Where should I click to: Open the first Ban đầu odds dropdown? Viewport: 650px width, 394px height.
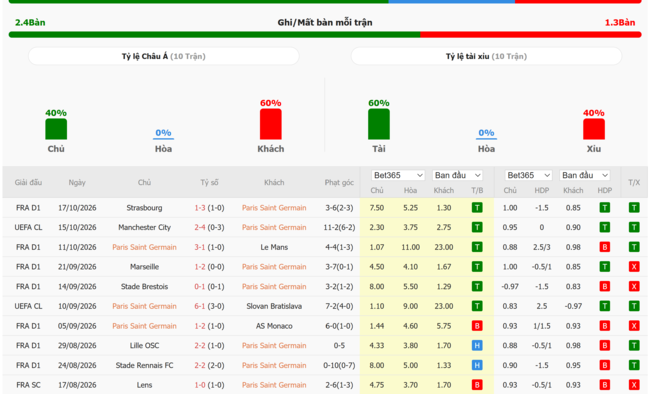[458, 175]
